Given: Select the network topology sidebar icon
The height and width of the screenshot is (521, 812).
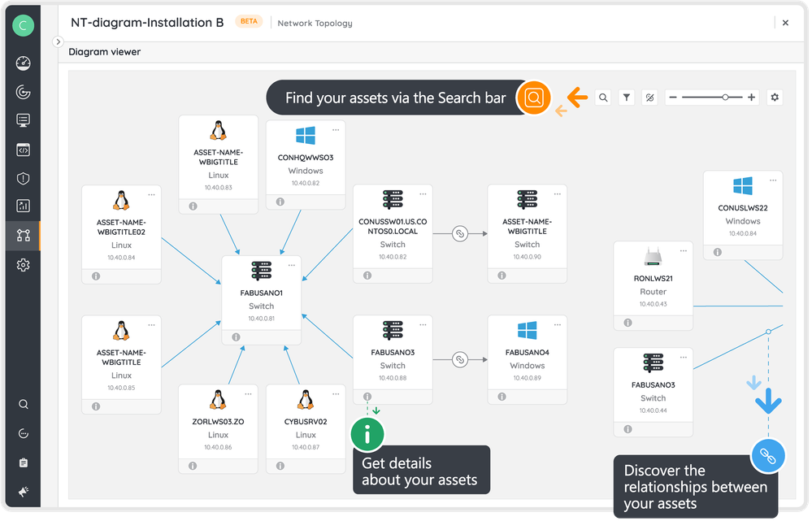Looking at the screenshot, I should pyautogui.click(x=23, y=236).
